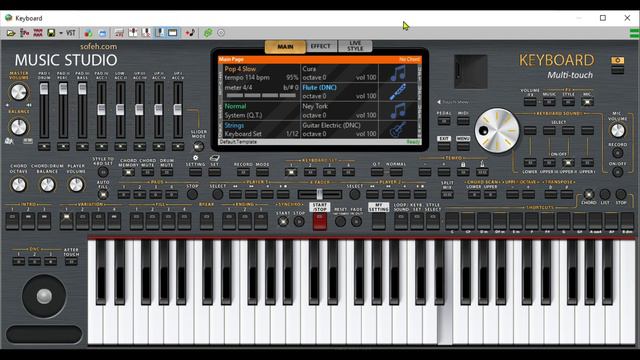This screenshot has width=640, height=360.
Task: Open the Menu button
Action: tap(463, 146)
